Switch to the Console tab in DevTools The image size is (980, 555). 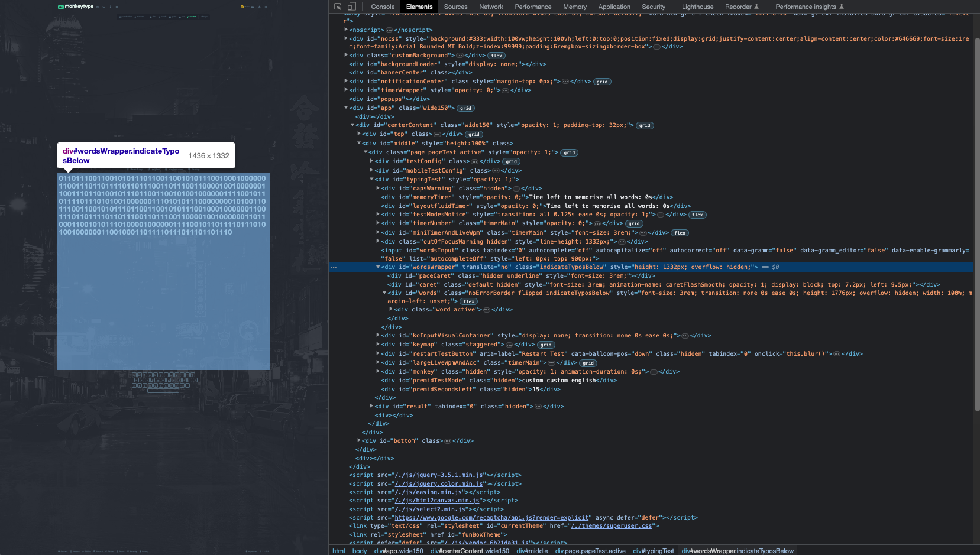click(x=383, y=7)
